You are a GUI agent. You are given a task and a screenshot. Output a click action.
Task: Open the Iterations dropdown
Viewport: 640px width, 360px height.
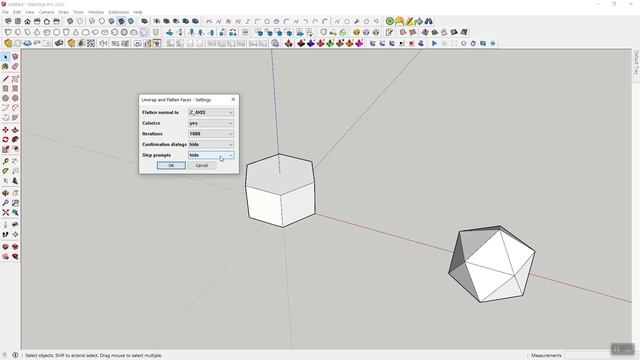click(x=211, y=133)
